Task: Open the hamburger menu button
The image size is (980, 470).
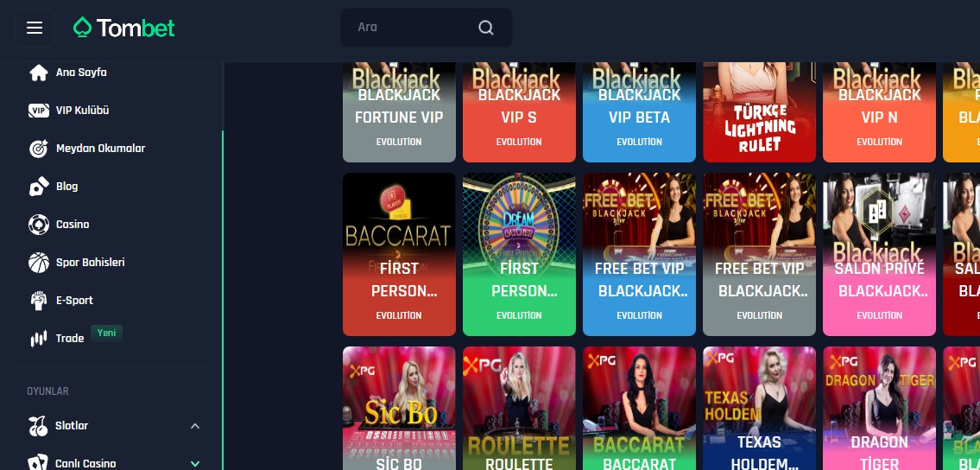Action: point(35,28)
